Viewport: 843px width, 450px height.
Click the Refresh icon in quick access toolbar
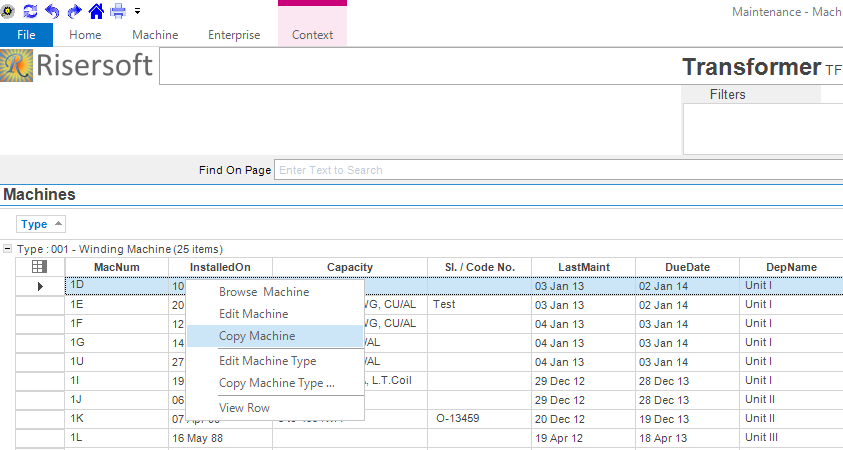click(x=30, y=11)
